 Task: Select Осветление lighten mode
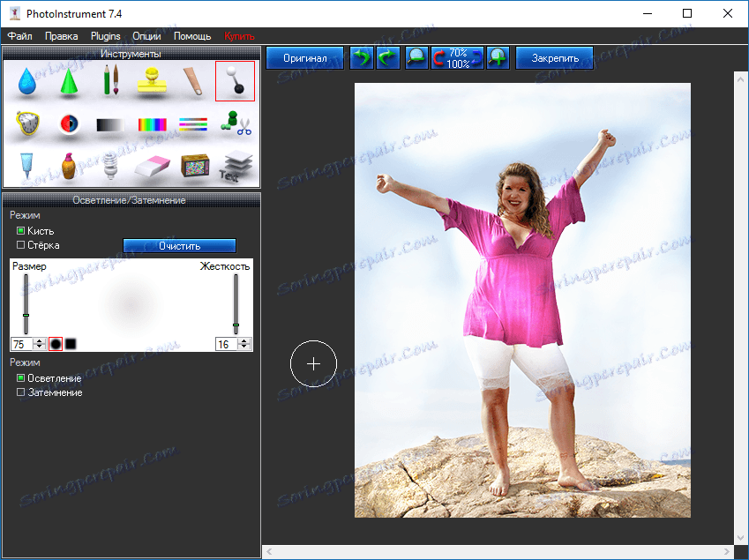pyautogui.click(x=49, y=378)
